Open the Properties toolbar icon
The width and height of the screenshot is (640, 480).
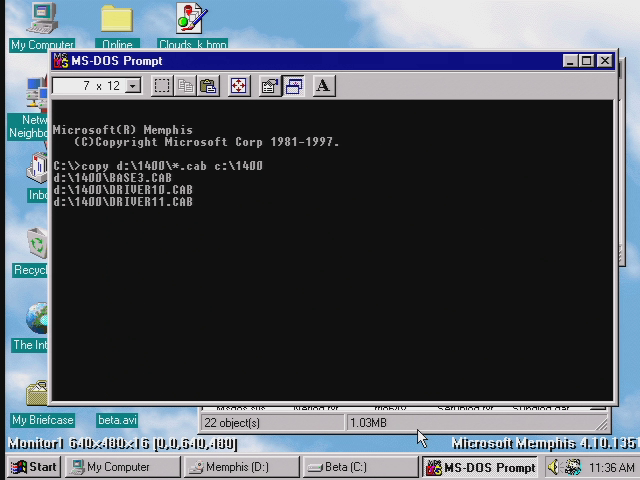tap(269, 86)
